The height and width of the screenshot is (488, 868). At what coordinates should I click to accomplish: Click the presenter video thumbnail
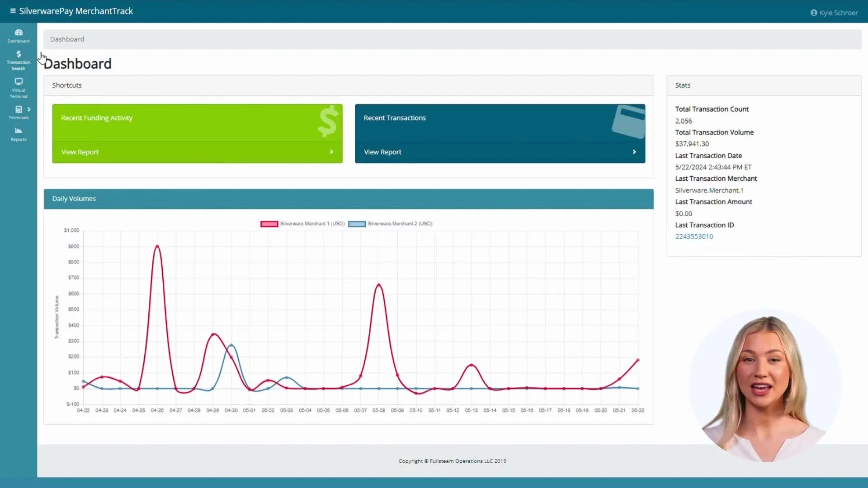click(x=766, y=386)
